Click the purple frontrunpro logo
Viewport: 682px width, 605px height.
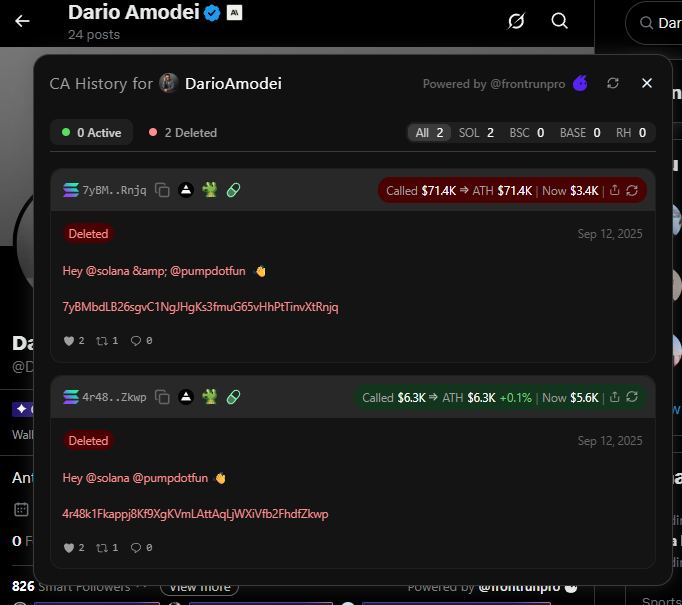tap(580, 83)
